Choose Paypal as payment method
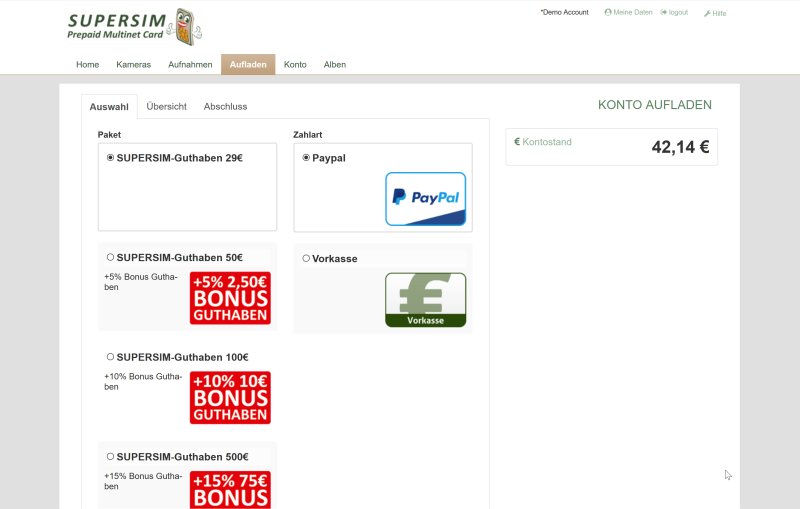 pos(306,157)
